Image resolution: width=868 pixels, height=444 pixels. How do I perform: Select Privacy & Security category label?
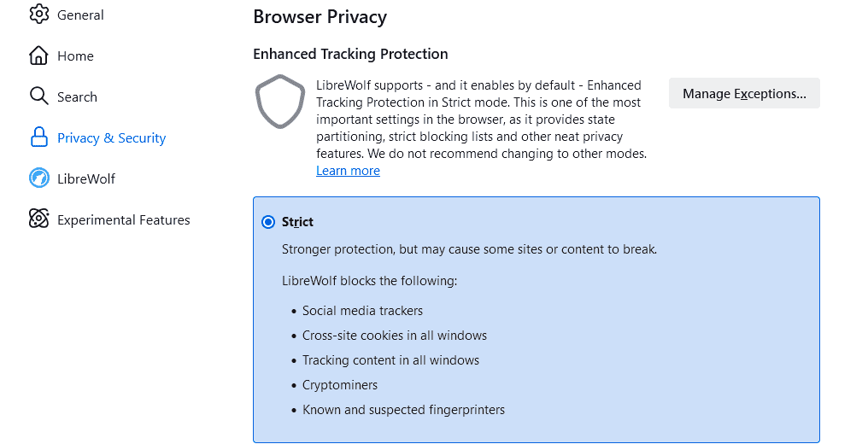pos(111,137)
